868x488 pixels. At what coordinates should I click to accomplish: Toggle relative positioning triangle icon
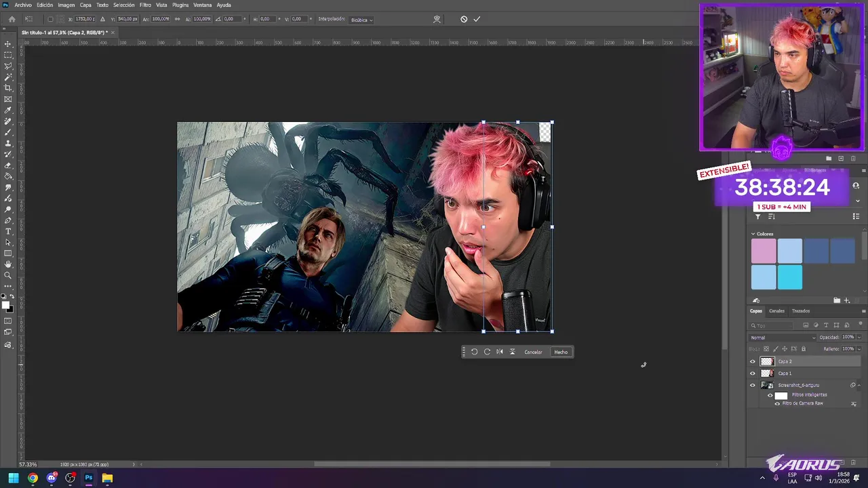[102, 19]
